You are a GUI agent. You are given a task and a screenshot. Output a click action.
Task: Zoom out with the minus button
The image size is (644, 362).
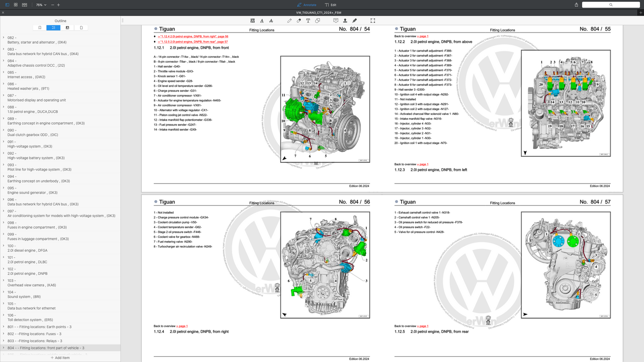tap(53, 5)
